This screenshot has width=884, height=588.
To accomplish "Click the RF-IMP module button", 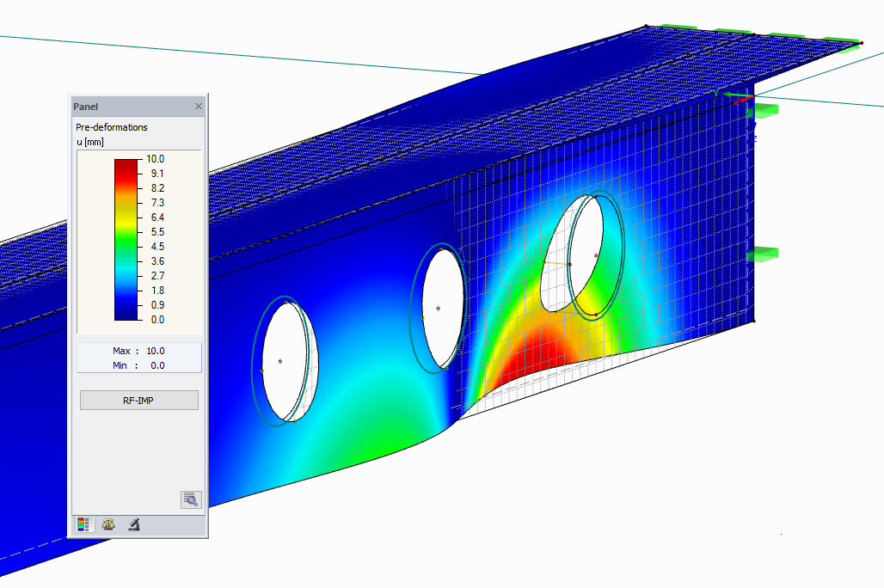I will 138,400.
